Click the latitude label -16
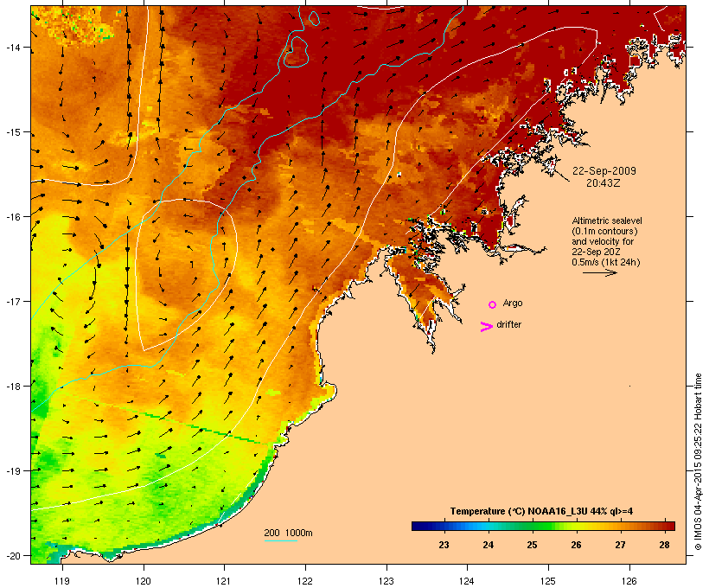 pyautogui.click(x=12, y=217)
